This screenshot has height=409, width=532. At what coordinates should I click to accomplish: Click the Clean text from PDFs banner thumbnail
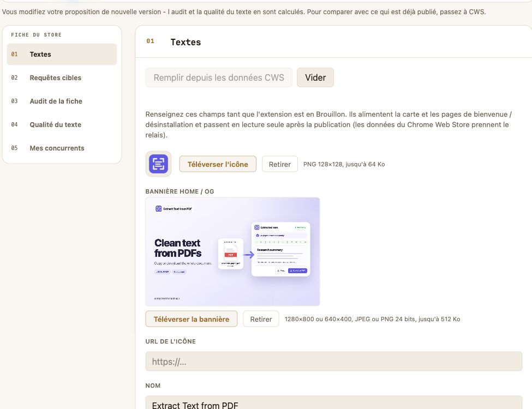(232, 251)
